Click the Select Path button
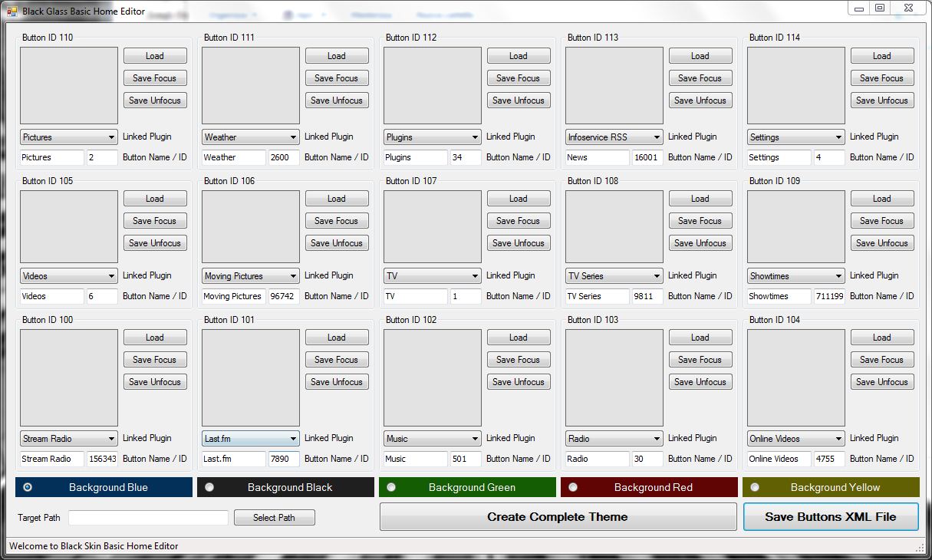The image size is (932, 560). 274,518
